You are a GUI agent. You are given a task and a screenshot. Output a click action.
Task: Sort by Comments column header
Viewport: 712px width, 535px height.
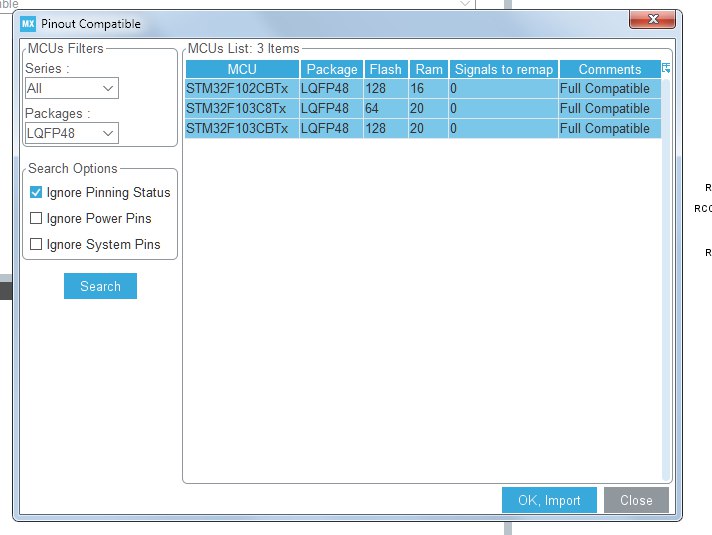coord(610,69)
